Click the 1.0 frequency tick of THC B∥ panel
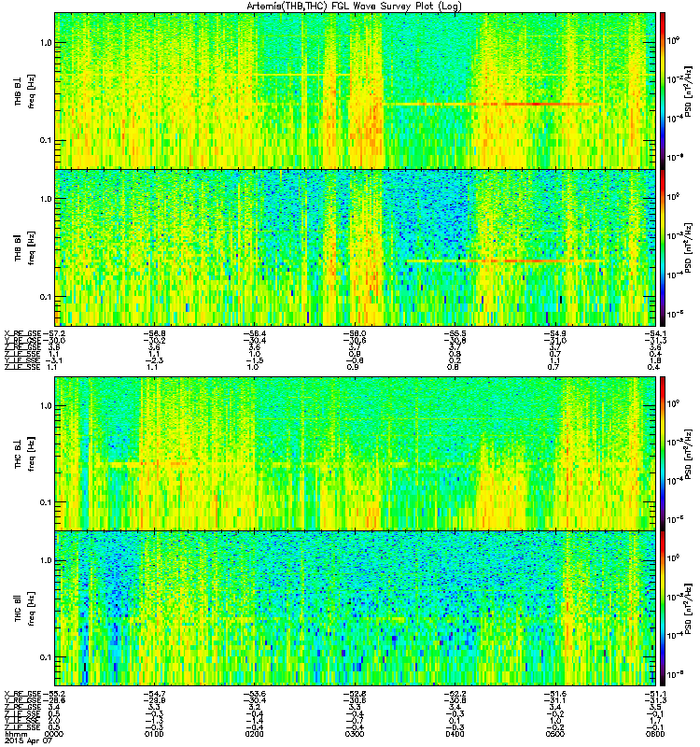 46,561
